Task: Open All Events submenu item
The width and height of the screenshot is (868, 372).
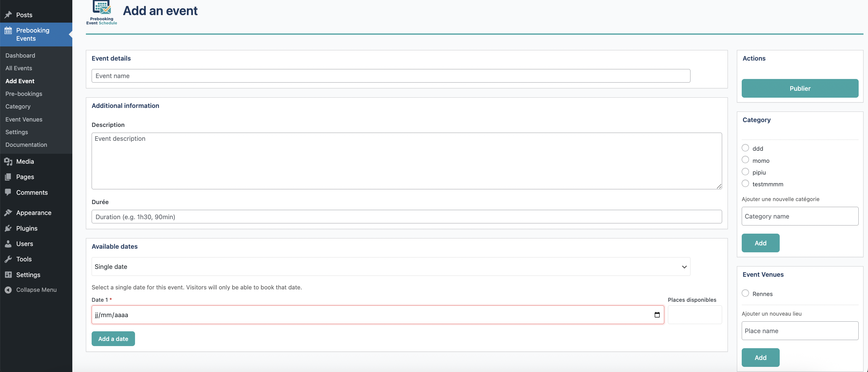Action: click(19, 68)
